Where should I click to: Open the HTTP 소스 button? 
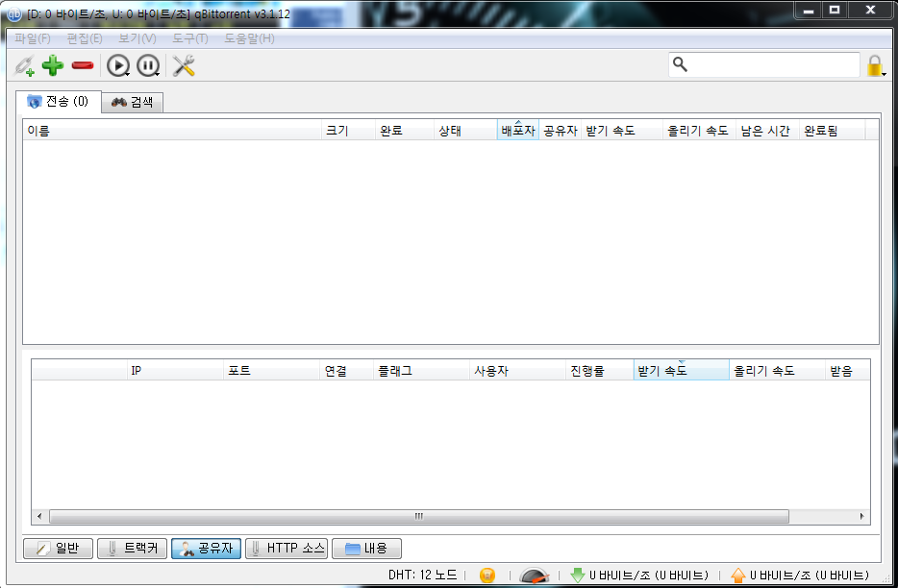(287, 549)
